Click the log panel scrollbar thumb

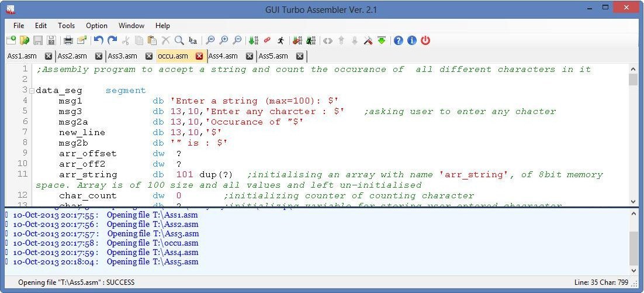(x=633, y=248)
